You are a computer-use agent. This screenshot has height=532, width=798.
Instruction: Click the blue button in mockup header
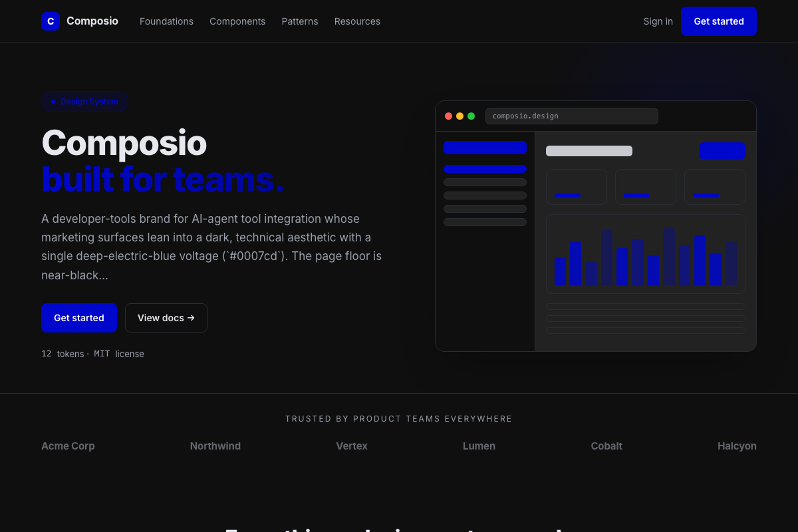click(x=722, y=151)
